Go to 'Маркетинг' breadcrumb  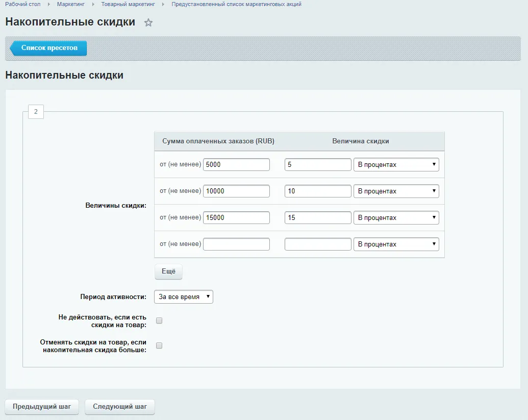[x=71, y=4]
